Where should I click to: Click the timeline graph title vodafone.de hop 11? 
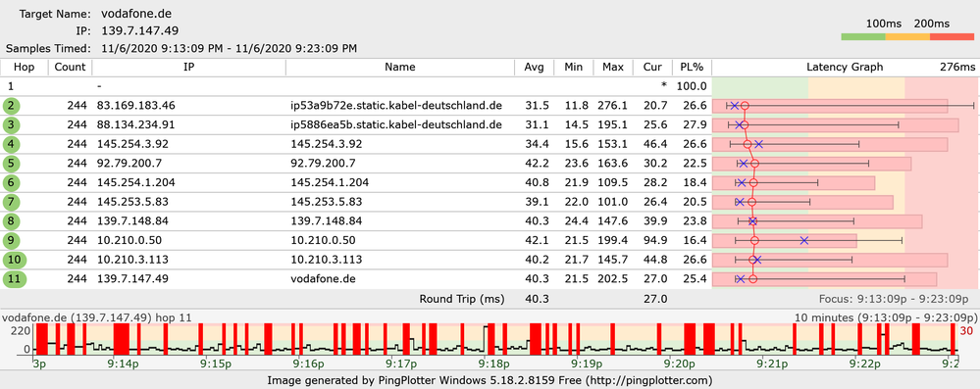tap(97, 317)
